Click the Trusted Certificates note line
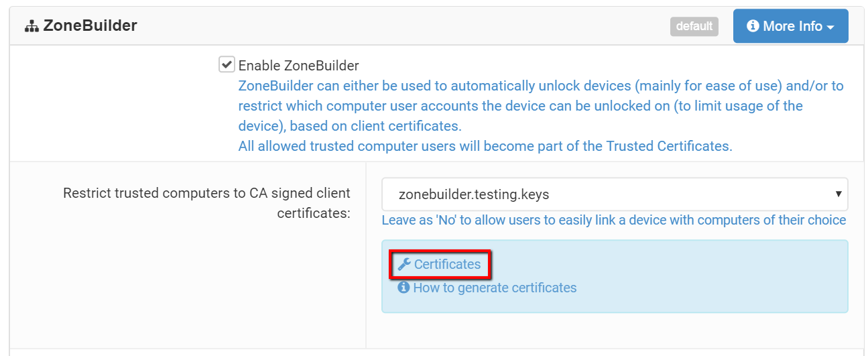This screenshot has width=868, height=356. point(485,146)
